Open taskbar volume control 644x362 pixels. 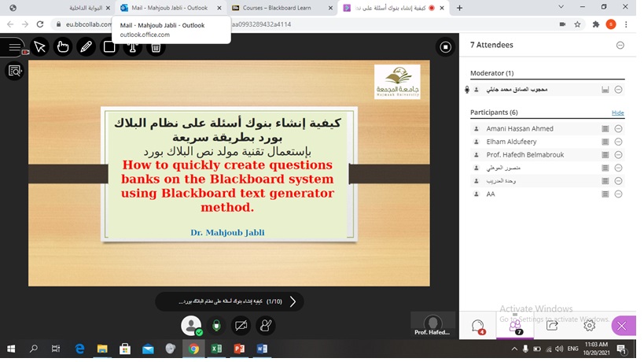coord(559,349)
